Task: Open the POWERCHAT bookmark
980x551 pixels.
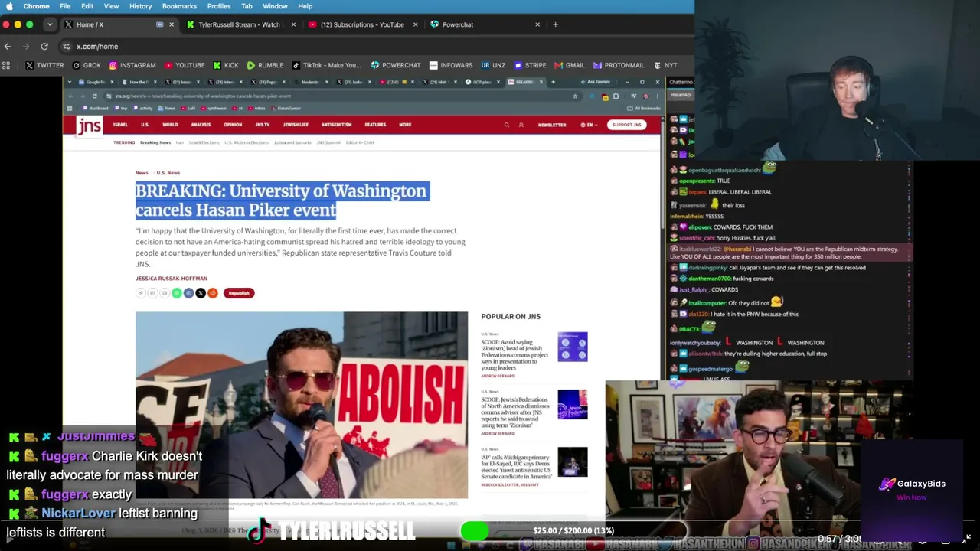Action: click(396, 65)
